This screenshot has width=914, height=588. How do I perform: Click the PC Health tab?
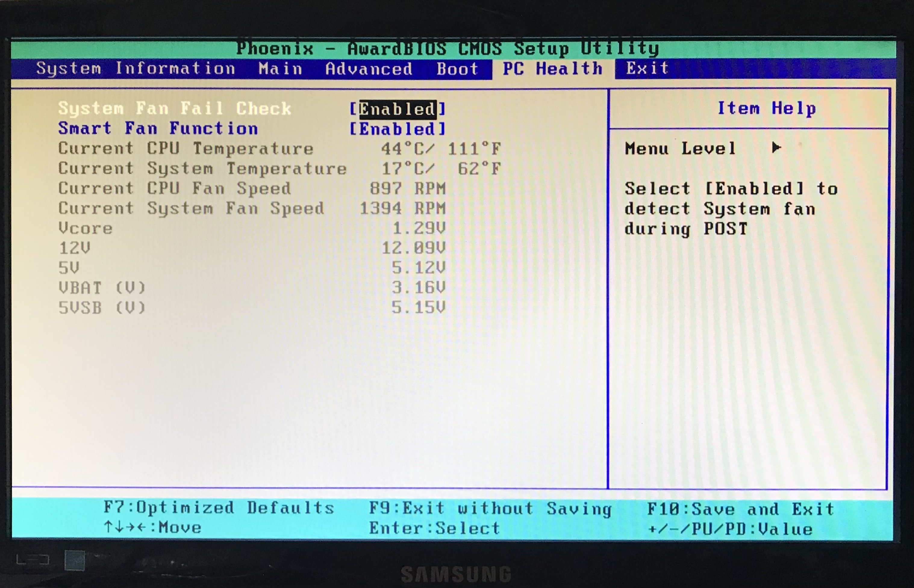(x=553, y=69)
